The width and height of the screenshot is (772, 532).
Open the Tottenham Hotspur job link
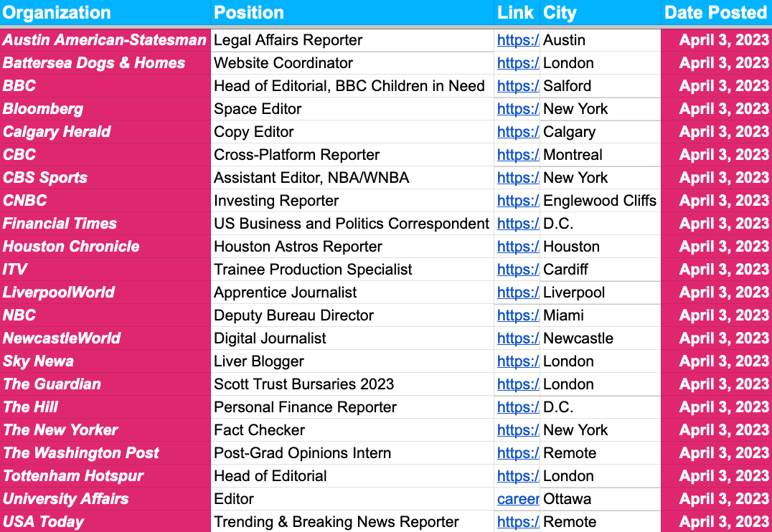[517, 476]
